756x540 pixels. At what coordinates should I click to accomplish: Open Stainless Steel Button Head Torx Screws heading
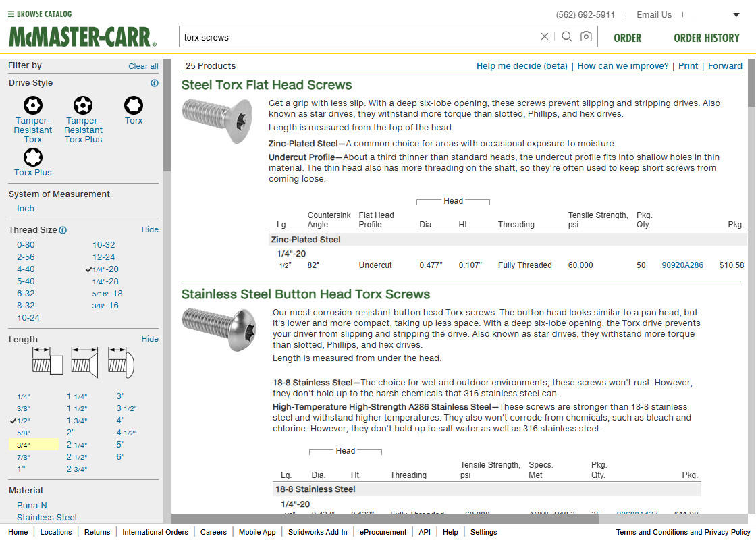point(306,294)
